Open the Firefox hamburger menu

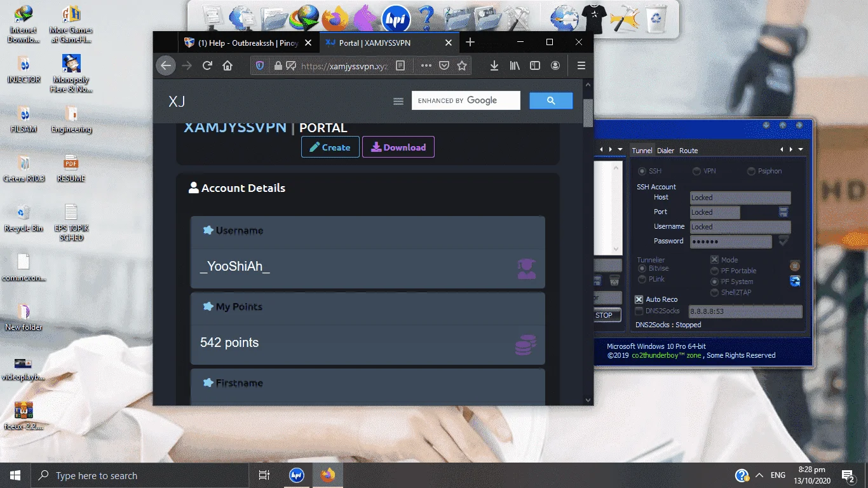coord(581,65)
